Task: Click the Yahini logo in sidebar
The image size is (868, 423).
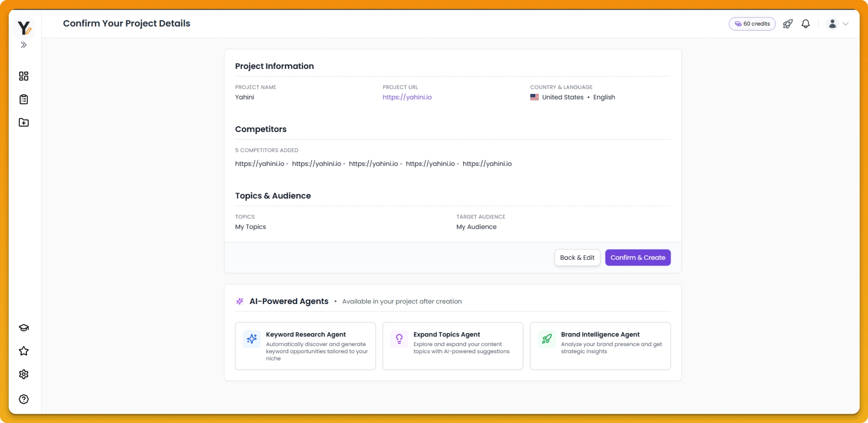Action: (x=24, y=28)
